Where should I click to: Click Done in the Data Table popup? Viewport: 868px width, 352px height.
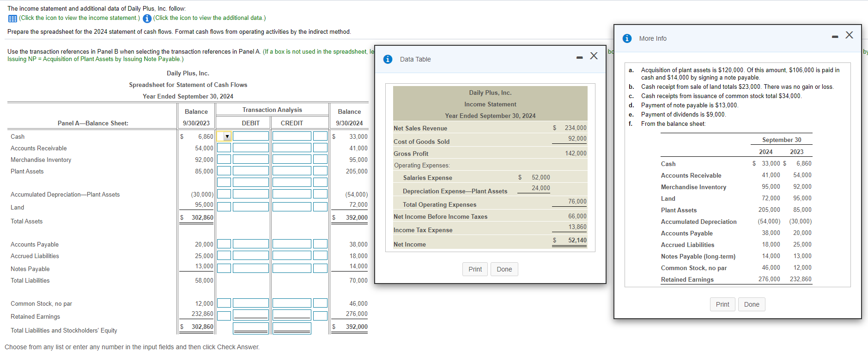tap(504, 269)
